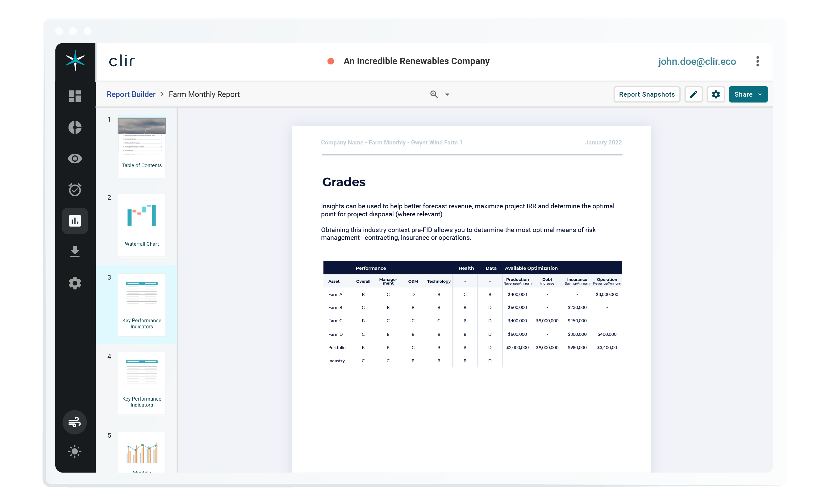Click the Farm A row label
Image resolution: width=830 pixels, height=504 pixels.
click(x=335, y=294)
